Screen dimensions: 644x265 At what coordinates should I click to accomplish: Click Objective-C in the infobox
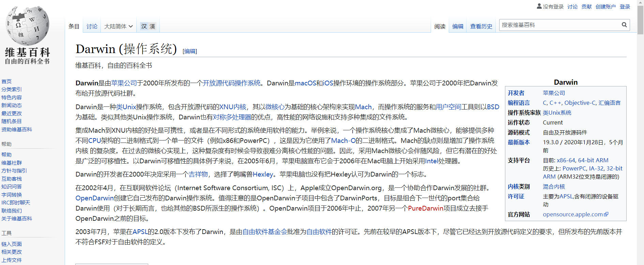(580, 103)
